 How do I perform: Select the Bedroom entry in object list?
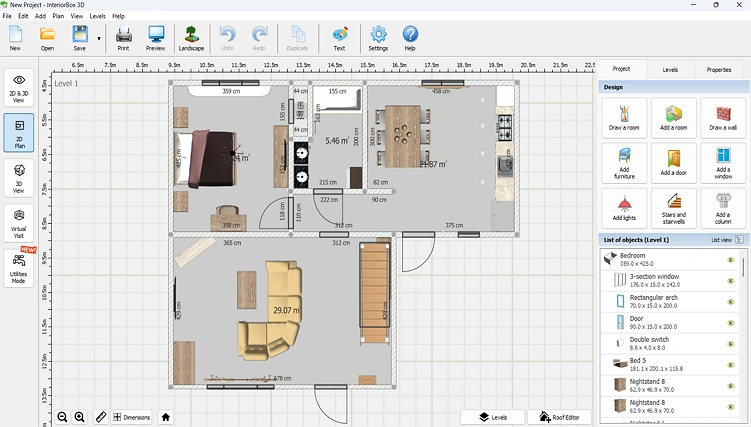click(671, 259)
